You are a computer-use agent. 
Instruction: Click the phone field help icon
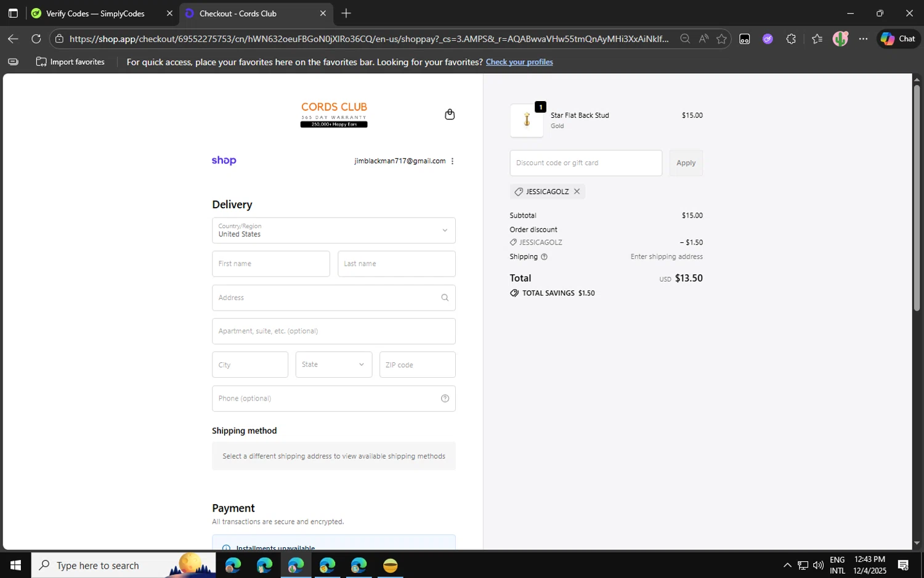coord(445,399)
